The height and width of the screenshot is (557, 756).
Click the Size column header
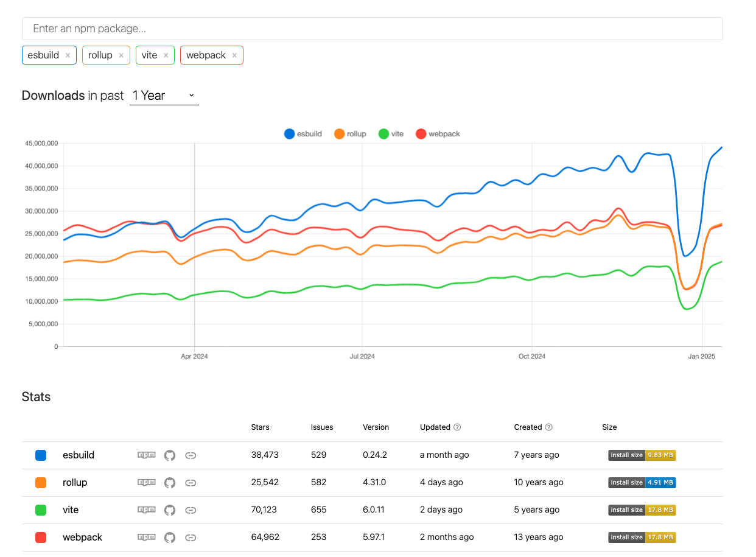(x=609, y=427)
